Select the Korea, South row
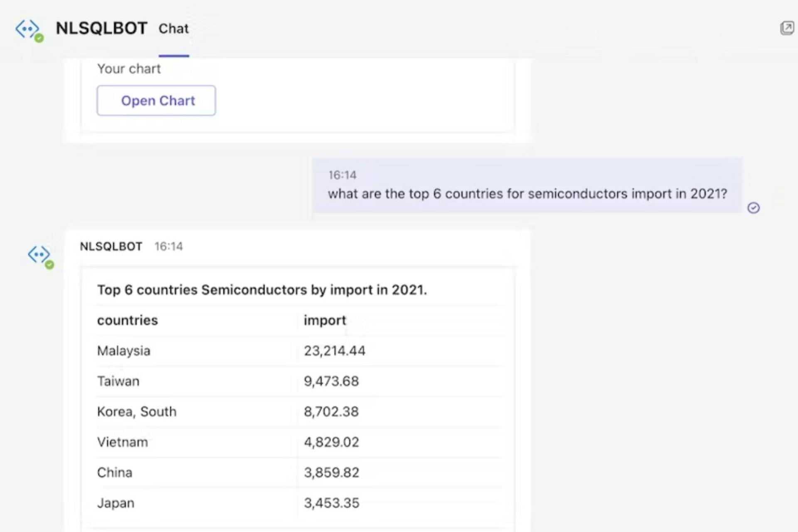Screen dimensions: 798x532 point(137,411)
